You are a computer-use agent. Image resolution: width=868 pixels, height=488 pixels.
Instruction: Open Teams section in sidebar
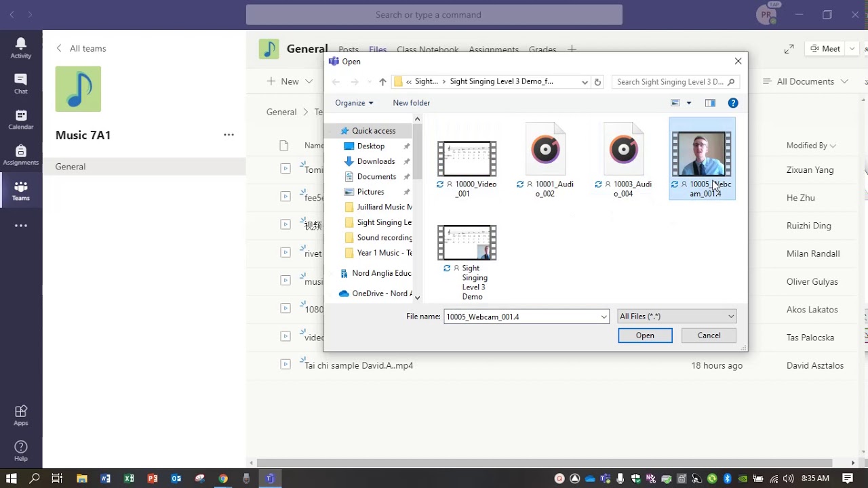tap(21, 191)
